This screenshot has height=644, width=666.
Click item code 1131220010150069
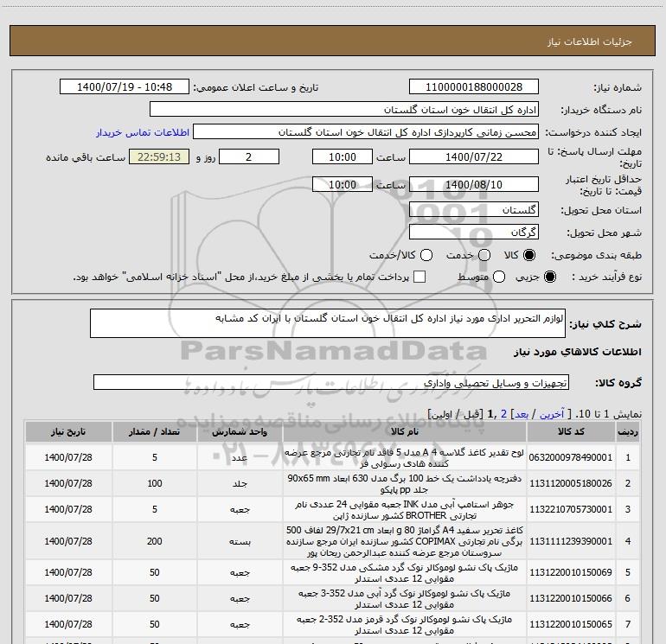click(571, 572)
